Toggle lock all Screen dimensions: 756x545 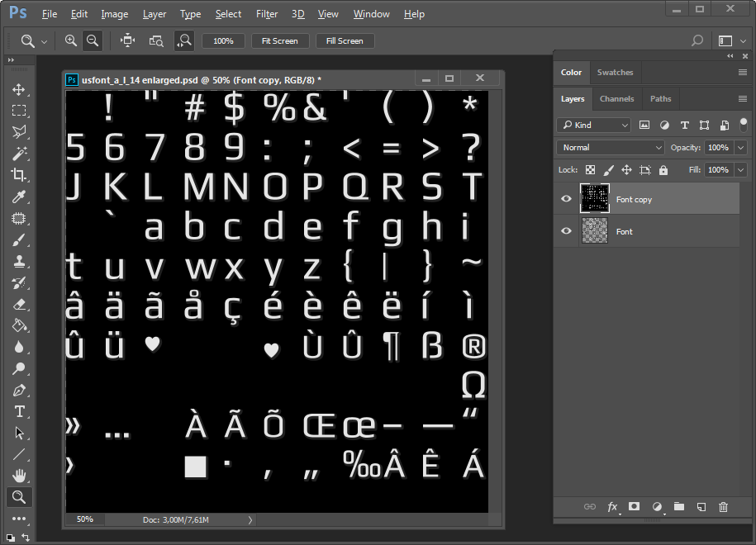click(663, 169)
